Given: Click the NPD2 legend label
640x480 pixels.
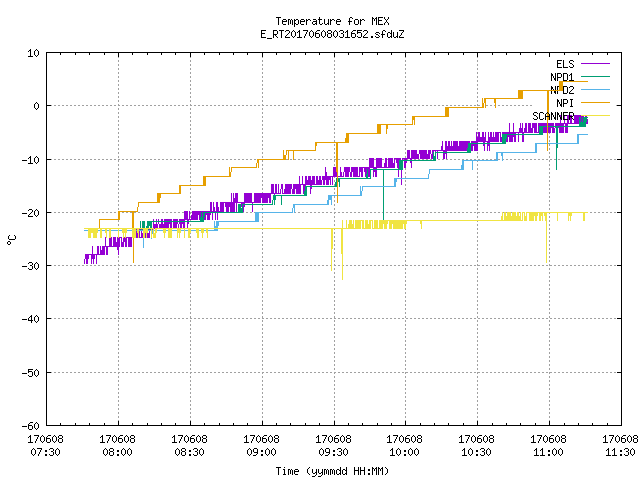Looking at the screenshot, I should click(562, 90).
